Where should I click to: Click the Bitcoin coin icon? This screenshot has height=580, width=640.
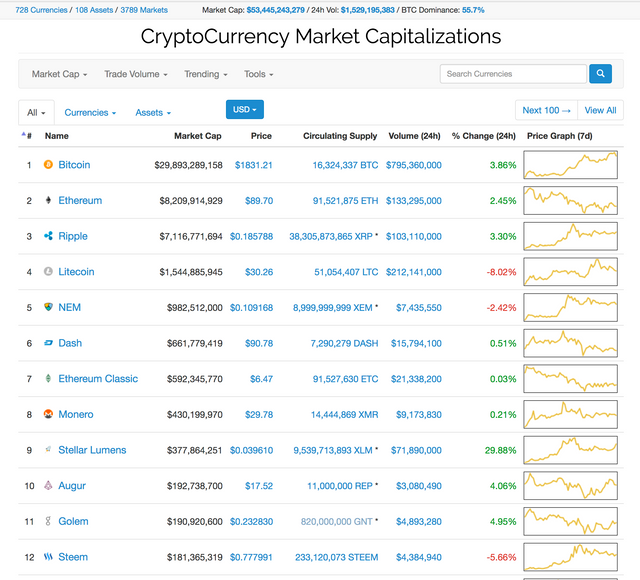[x=48, y=164]
